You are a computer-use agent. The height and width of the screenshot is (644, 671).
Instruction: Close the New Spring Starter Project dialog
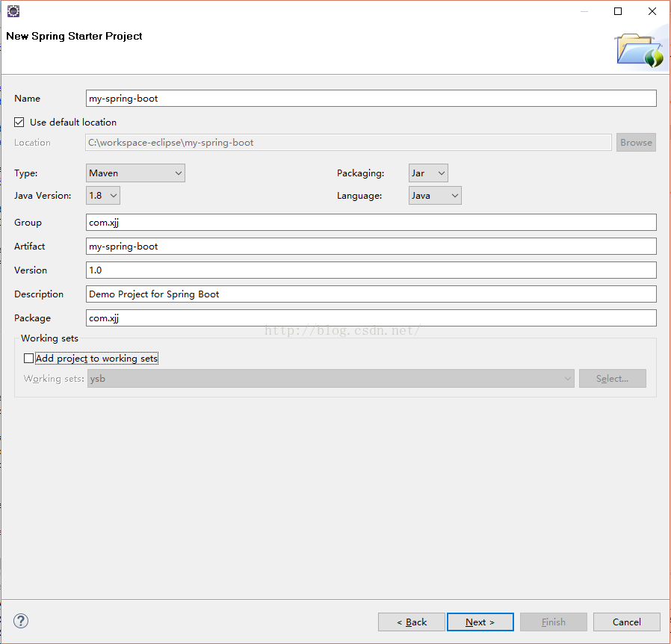pyautogui.click(x=652, y=11)
